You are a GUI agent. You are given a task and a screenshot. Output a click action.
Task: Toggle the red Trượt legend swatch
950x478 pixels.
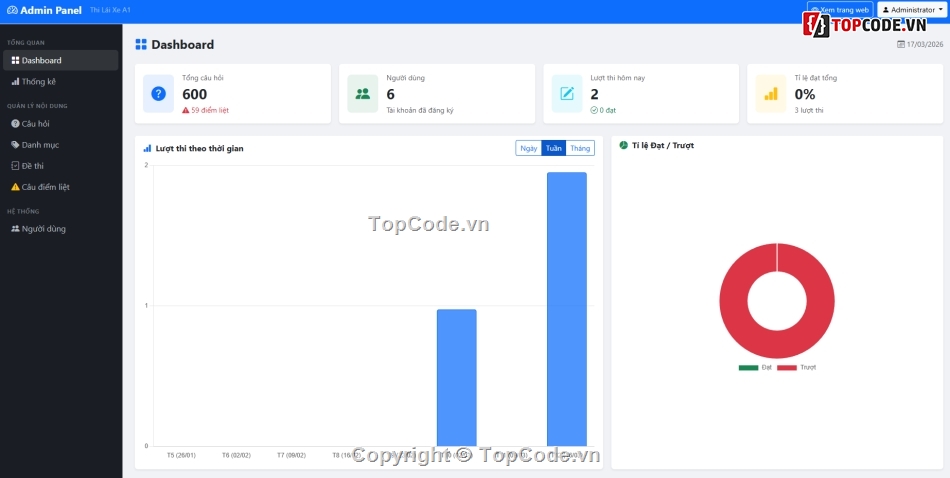pyautogui.click(x=787, y=368)
